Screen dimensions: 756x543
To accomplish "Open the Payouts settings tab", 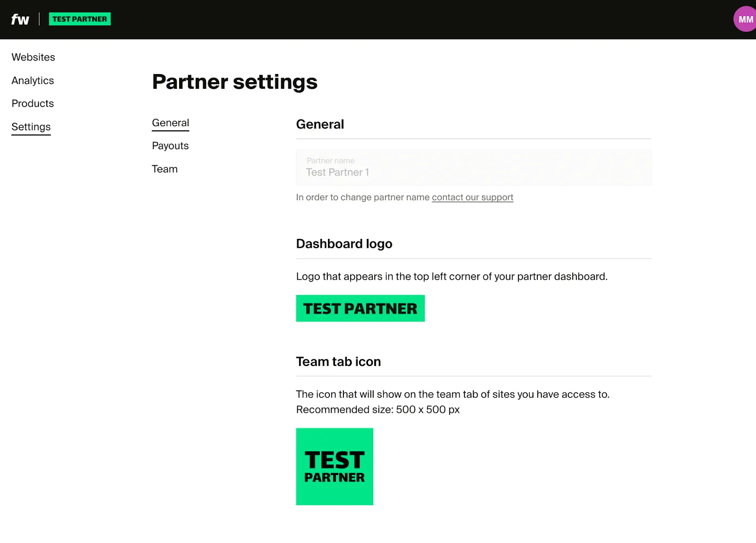I will [170, 146].
